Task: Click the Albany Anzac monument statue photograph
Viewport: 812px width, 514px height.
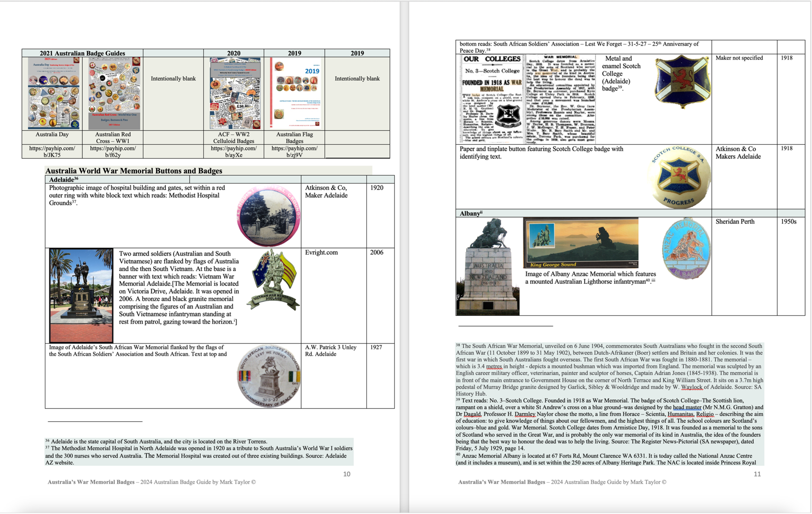Action: [488, 266]
